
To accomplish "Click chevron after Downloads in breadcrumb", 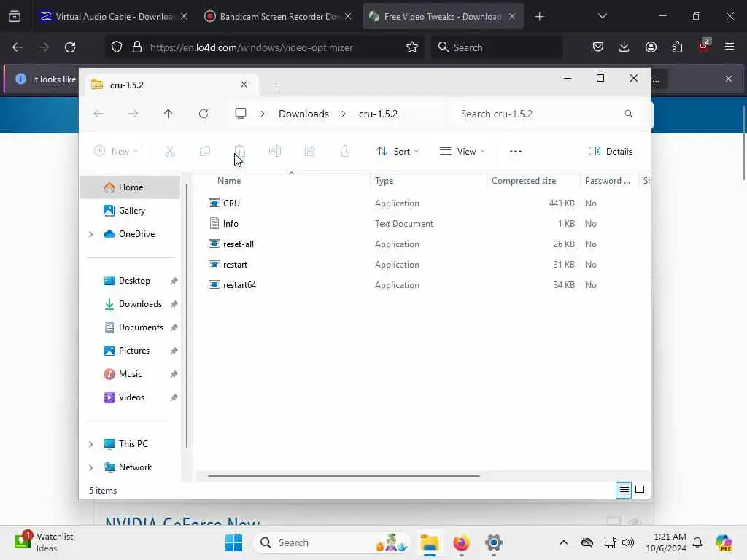I will pos(344,114).
